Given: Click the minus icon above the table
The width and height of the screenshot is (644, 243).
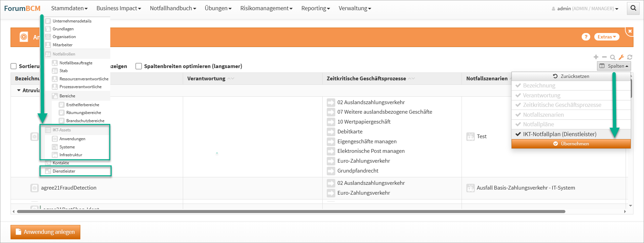Looking at the screenshot, I should tap(604, 57).
